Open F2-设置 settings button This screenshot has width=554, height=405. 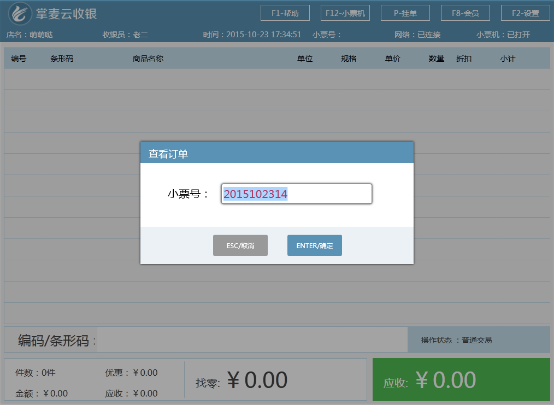525,13
